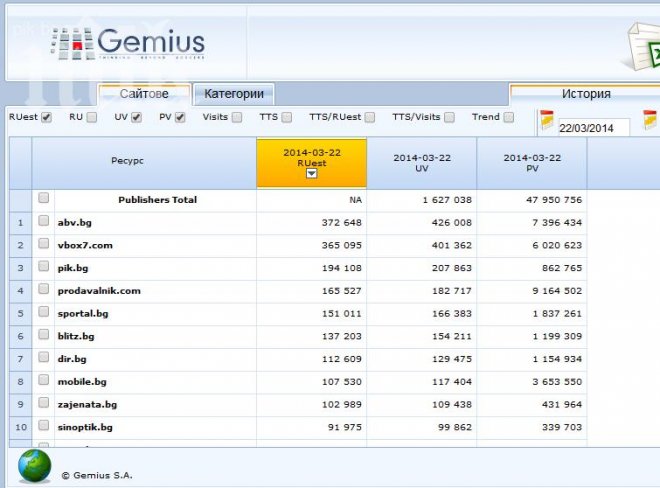Image resolution: width=660 pixels, height=488 pixels.
Task: Enable the RU metric checkbox
Action: click(92, 117)
